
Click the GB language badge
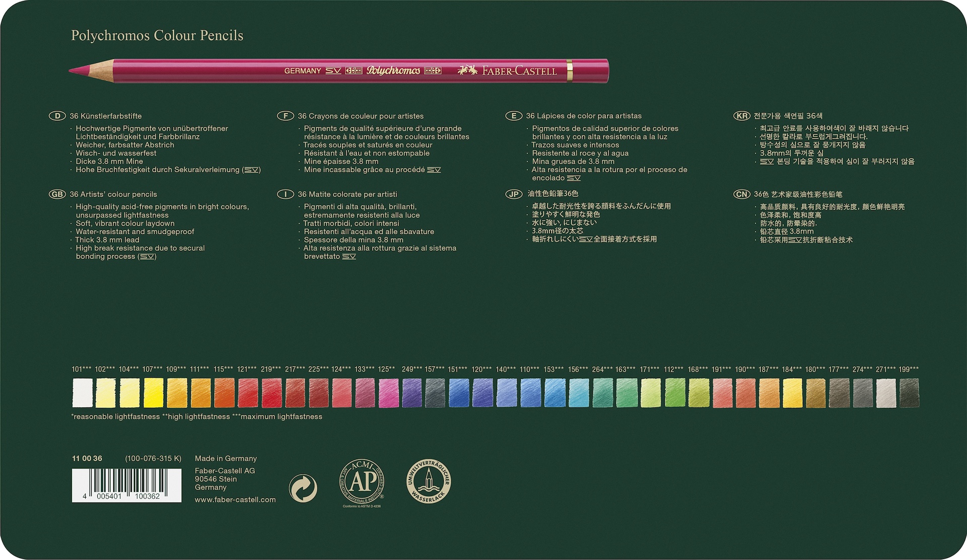(57, 194)
